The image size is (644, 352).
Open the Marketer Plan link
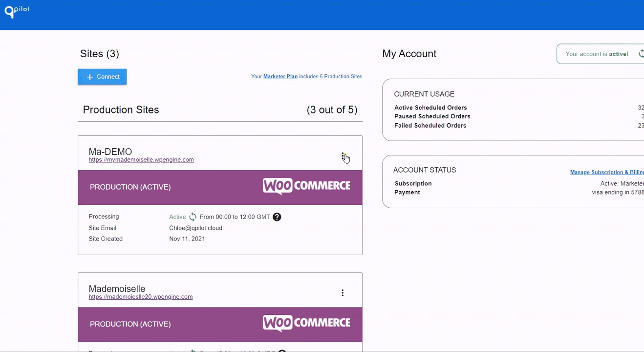coord(280,77)
